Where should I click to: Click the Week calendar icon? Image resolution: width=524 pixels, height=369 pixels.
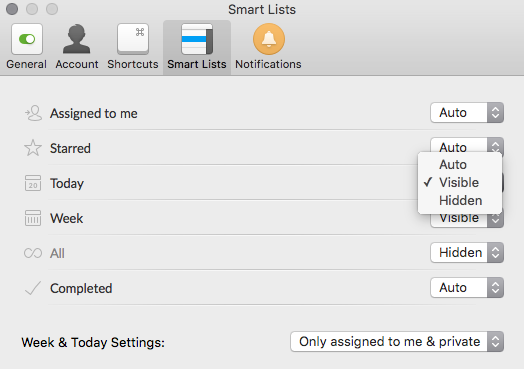click(33, 218)
